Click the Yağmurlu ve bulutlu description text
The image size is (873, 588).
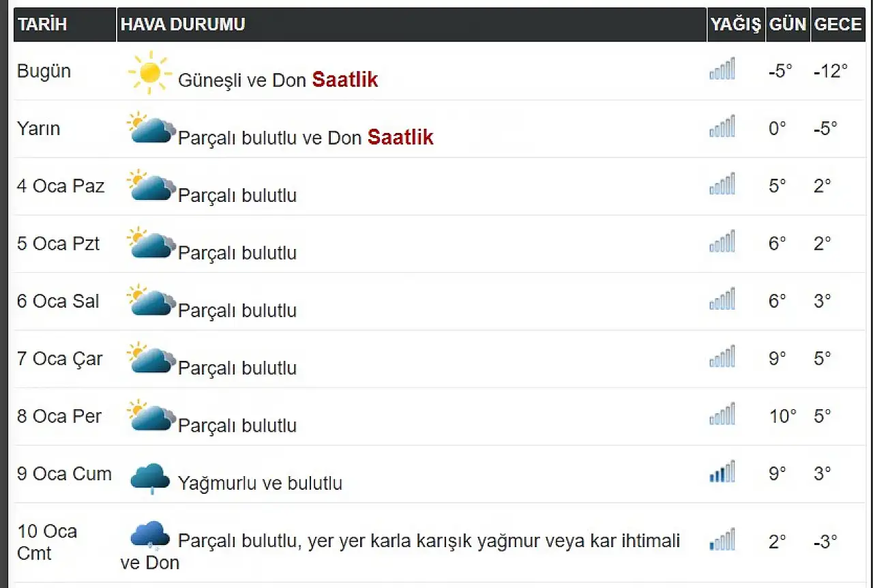(x=259, y=483)
